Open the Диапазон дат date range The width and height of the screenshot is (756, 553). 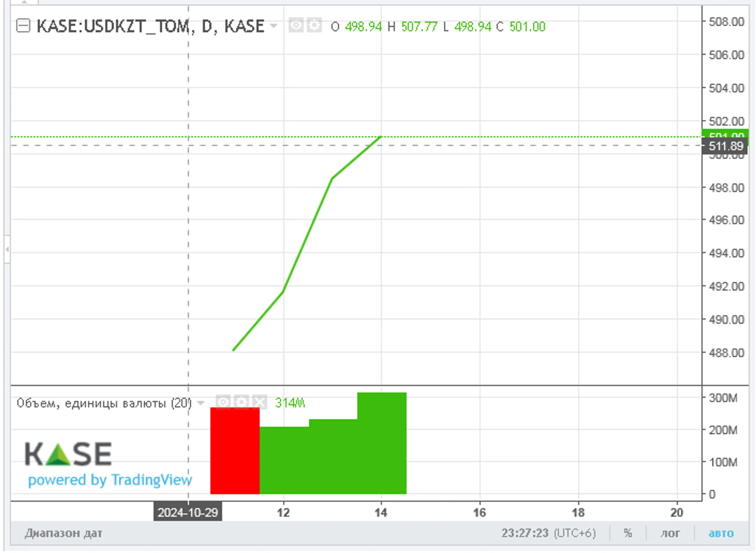[x=63, y=533]
